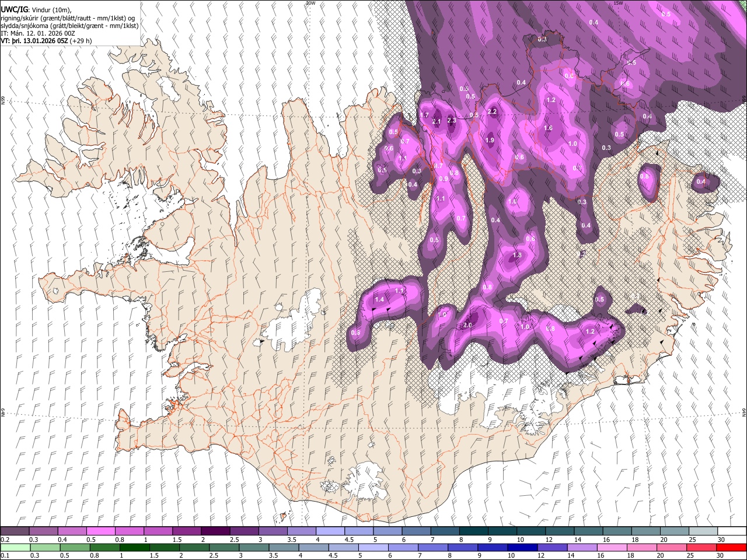
Task: Click the 'IT: Mán. 12. 01. 2026 00Z' line
Action: 38,34
